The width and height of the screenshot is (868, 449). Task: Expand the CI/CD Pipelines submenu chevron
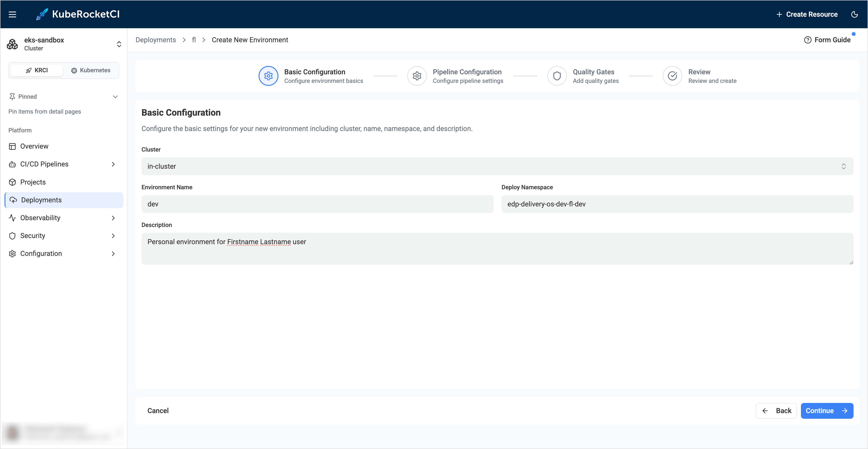pyautogui.click(x=113, y=164)
